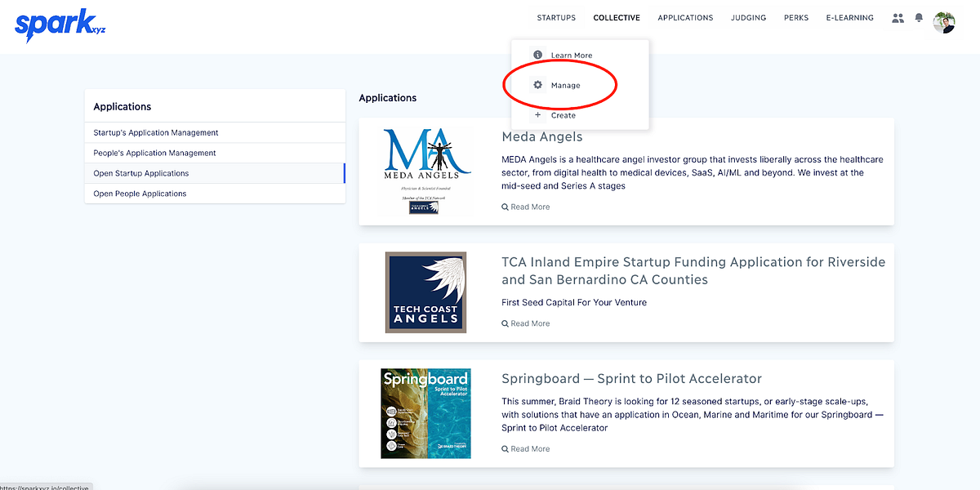
Task: Select People's Application Management
Action: [154, 153]
